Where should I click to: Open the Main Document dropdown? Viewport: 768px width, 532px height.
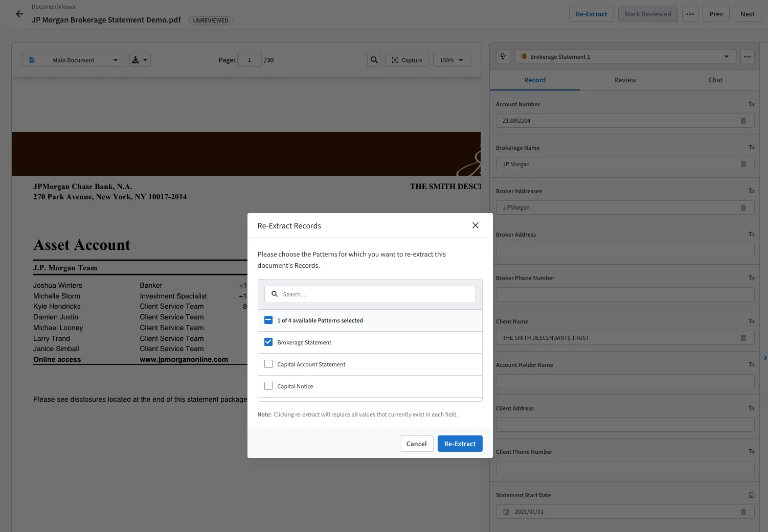click(74, 60)
